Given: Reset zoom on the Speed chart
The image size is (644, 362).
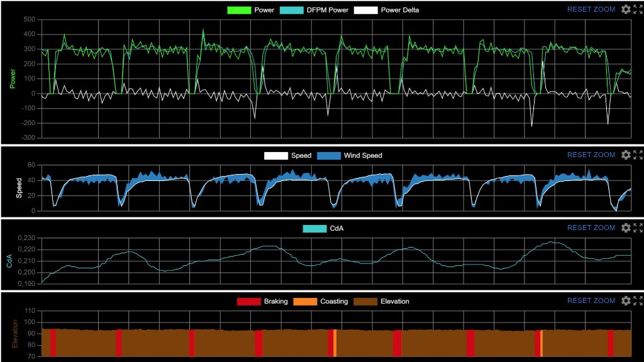Looking at the screenshot, I should (591, 155).
